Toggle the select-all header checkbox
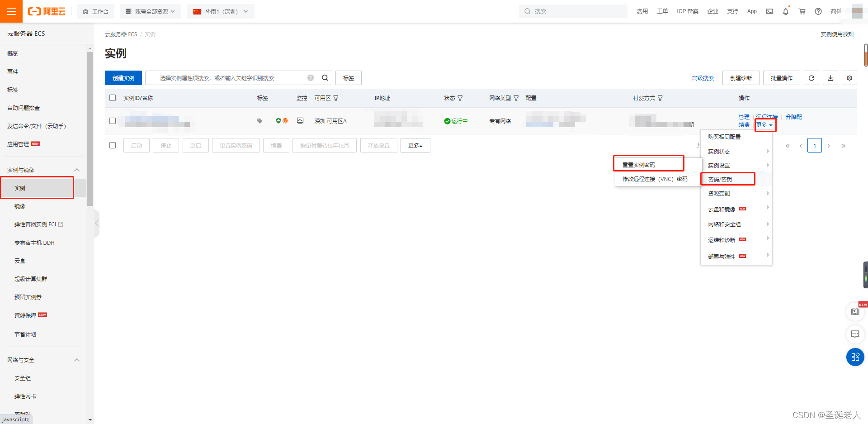868x424 pixels. (x=113, y=98)
